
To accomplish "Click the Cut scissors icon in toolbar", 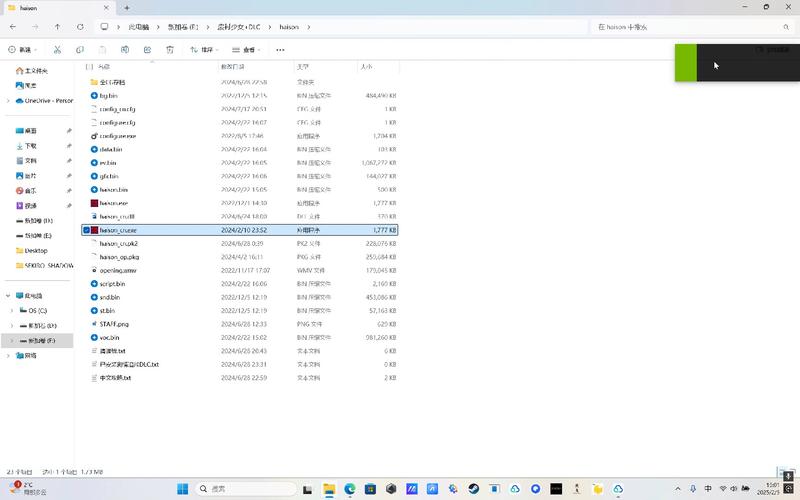I will [57, 49].
